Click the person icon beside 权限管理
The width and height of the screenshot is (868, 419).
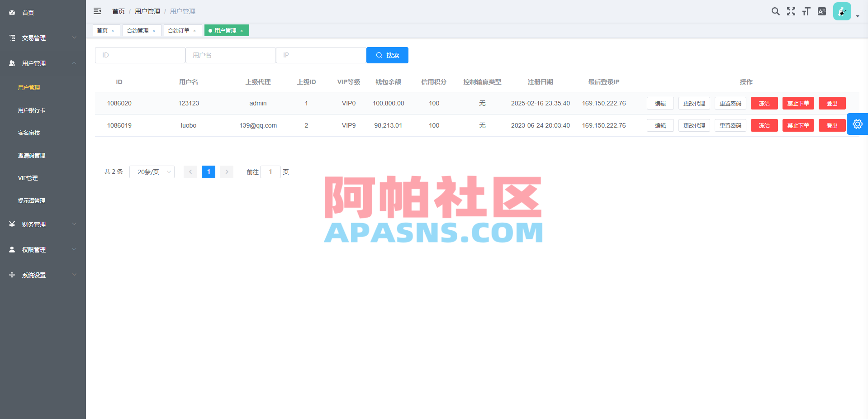[x=12, y=249]
